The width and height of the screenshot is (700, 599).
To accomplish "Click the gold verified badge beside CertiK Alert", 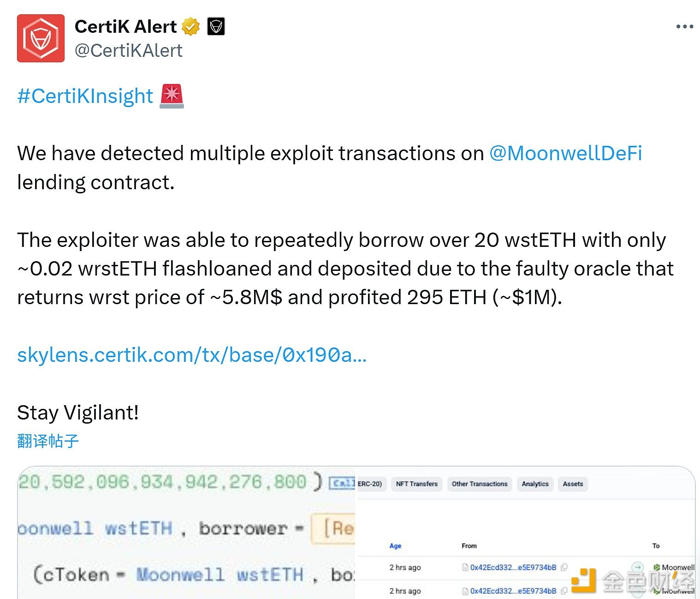I will point(190,26).
